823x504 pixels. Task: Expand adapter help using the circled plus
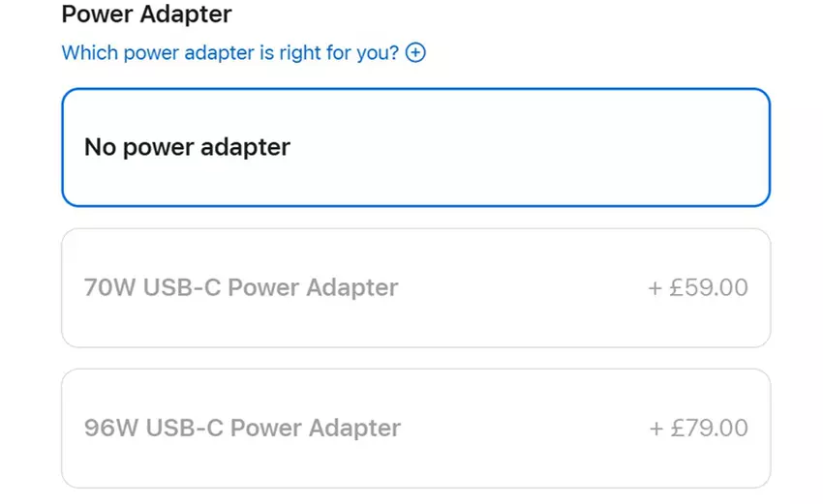pos(415,52)
